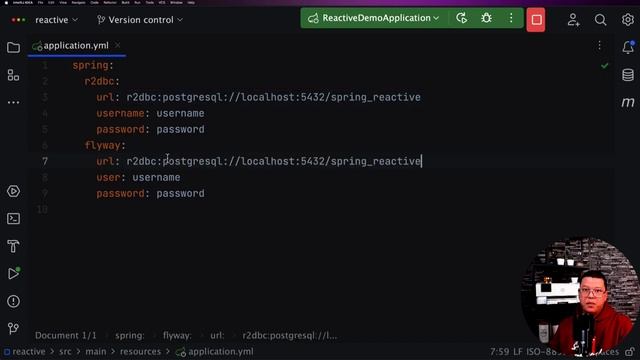Click 'reactive' in the navigation bar
The image size is (640, 360).
(x=25, y=351)
